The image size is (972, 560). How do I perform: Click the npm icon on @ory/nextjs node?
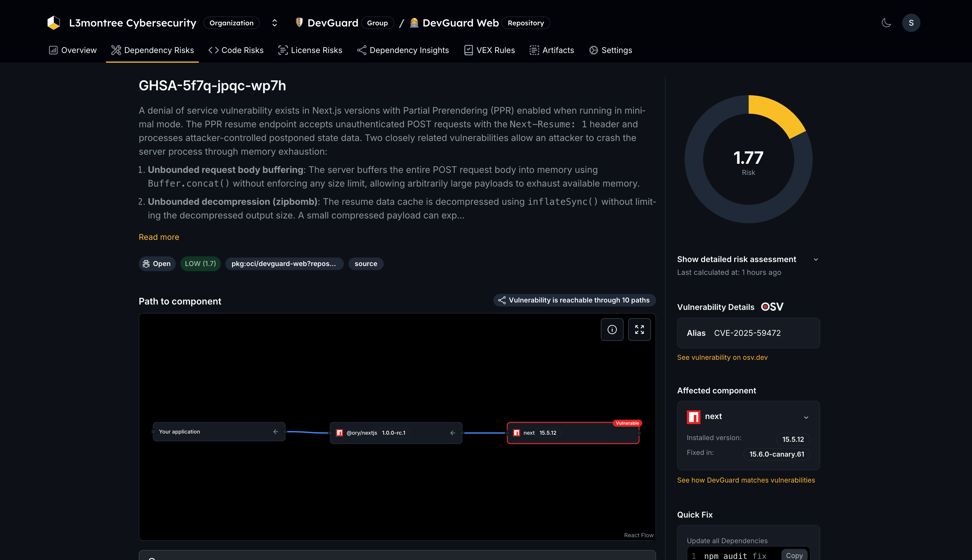point(339,433)
